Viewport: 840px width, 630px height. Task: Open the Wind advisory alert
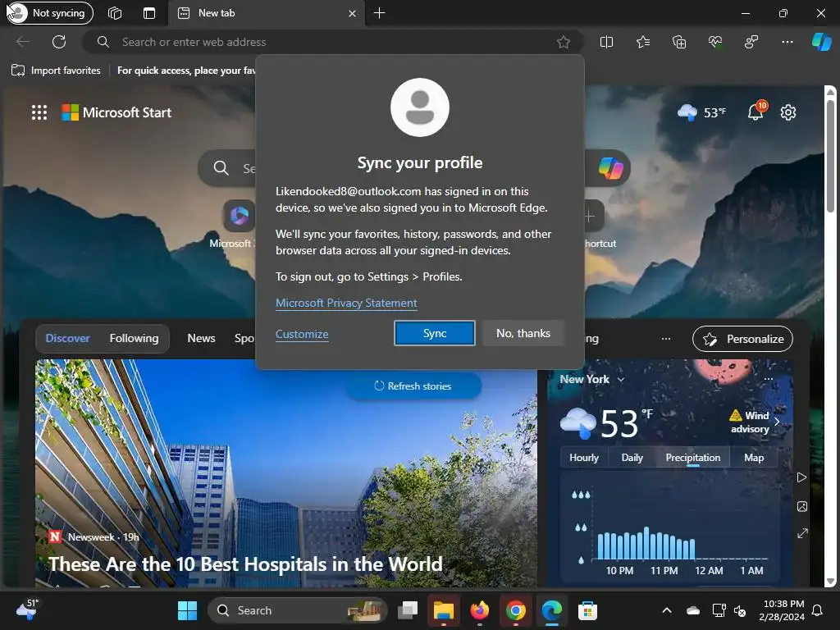[755, 422]
